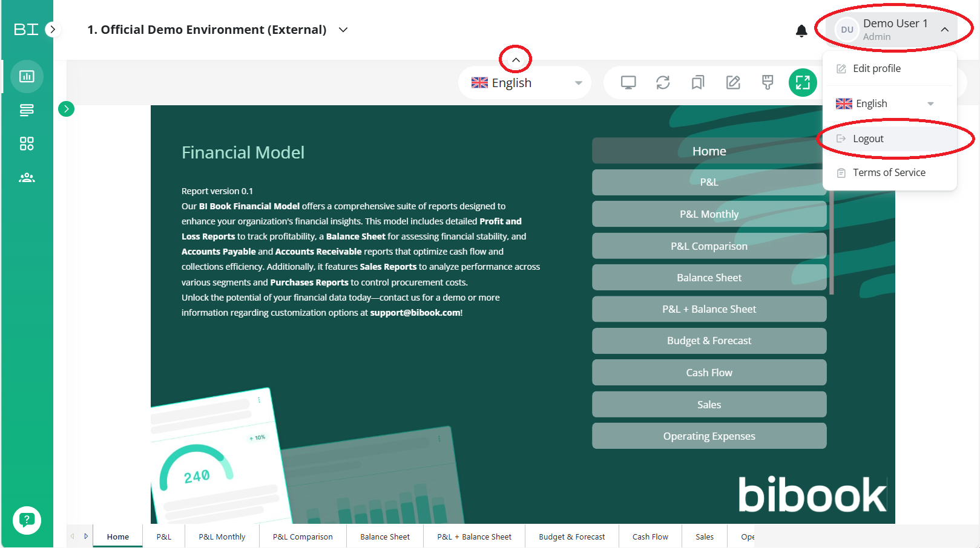This screenshot has width=980, height=548.
Task: Click the report vertical scrollbar
Action: (x=832, y=242)
